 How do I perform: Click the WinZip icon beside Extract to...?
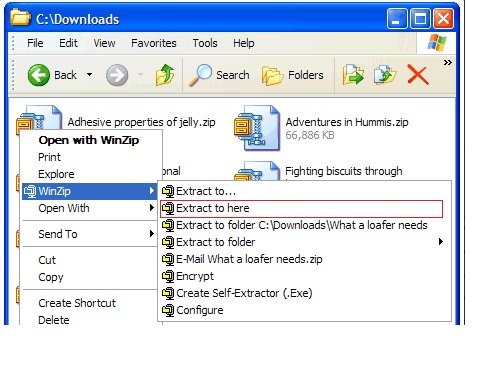[x=168, y=191]
